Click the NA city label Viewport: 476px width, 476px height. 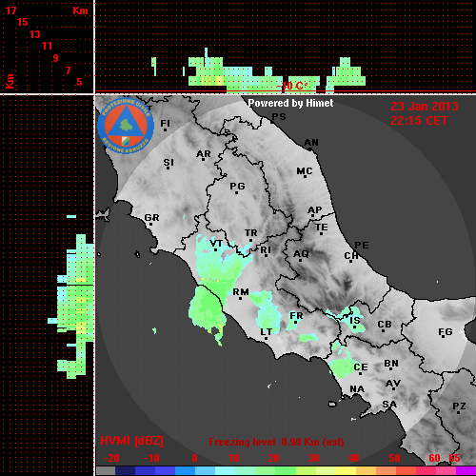[357, 389]
